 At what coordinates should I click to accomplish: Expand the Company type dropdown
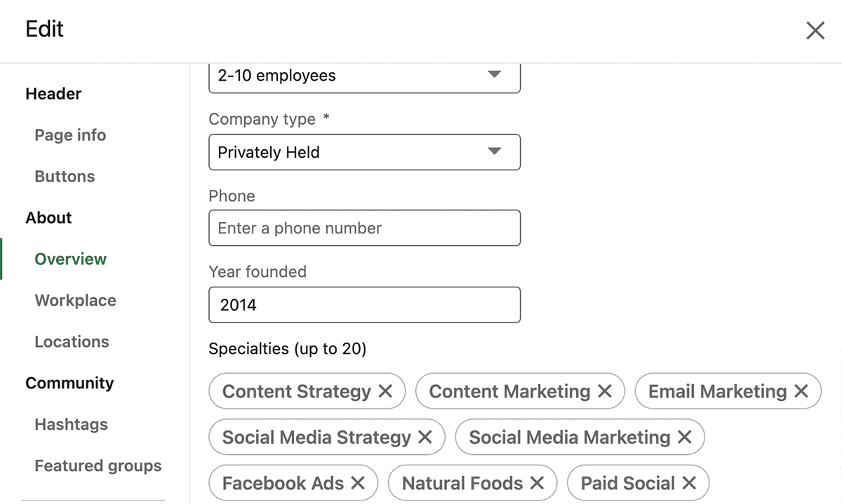click(364, 152)
